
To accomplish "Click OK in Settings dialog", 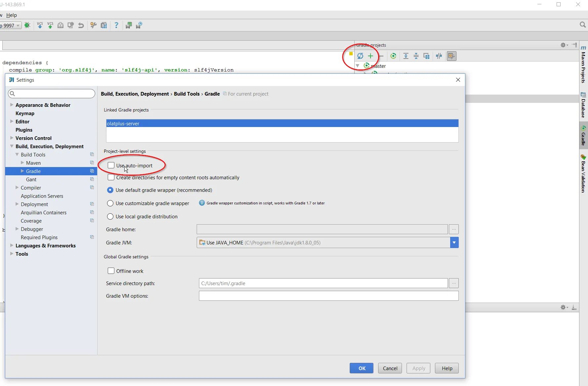I will (x=362, y=368).
